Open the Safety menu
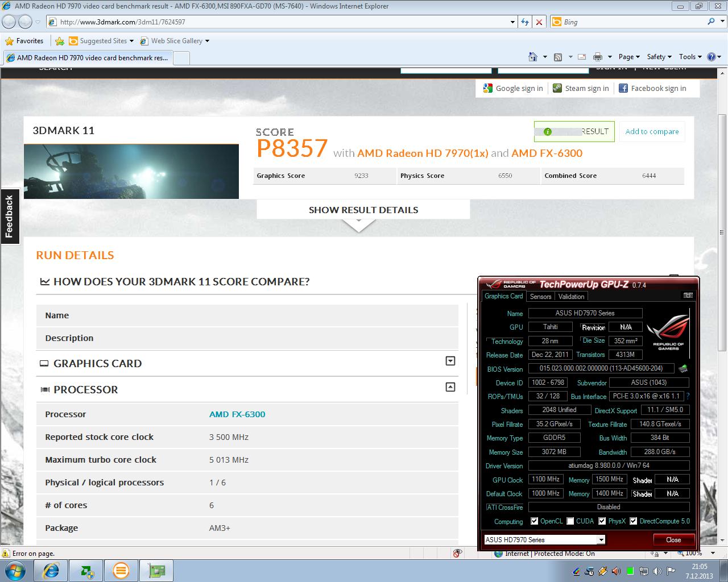The width and height of the screenshot is (728, 582). [x=659, y=57]
